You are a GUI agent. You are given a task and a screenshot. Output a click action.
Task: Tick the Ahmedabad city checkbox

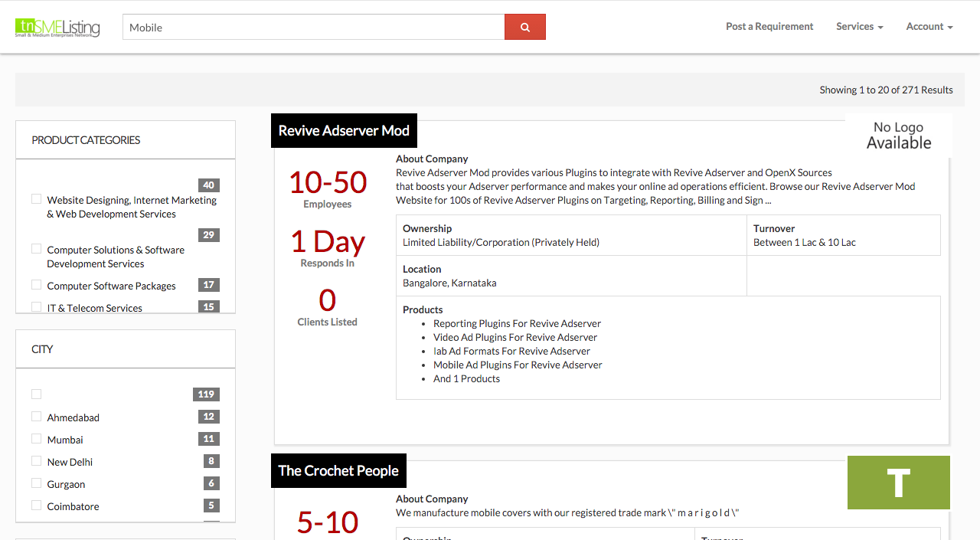[36, 417]
